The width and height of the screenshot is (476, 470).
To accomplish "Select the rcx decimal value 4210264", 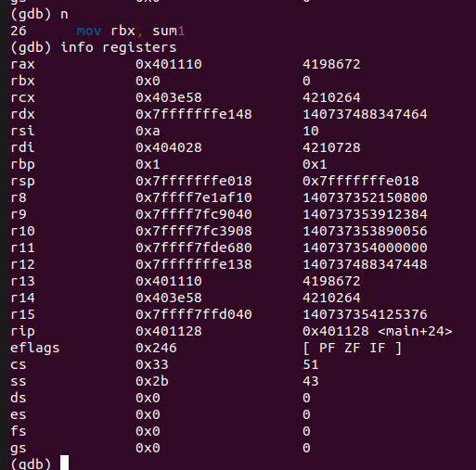I will (331, 97).
